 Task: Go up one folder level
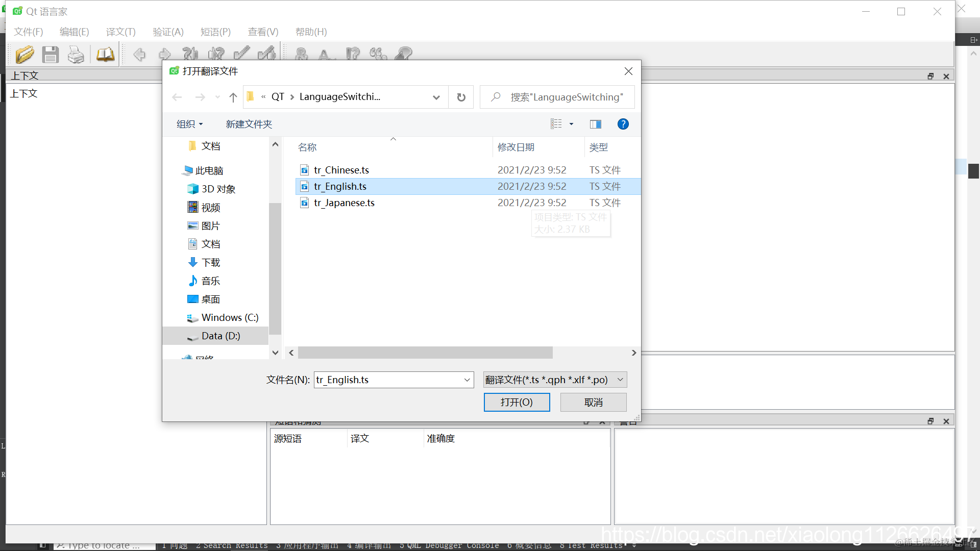[233, 97]
